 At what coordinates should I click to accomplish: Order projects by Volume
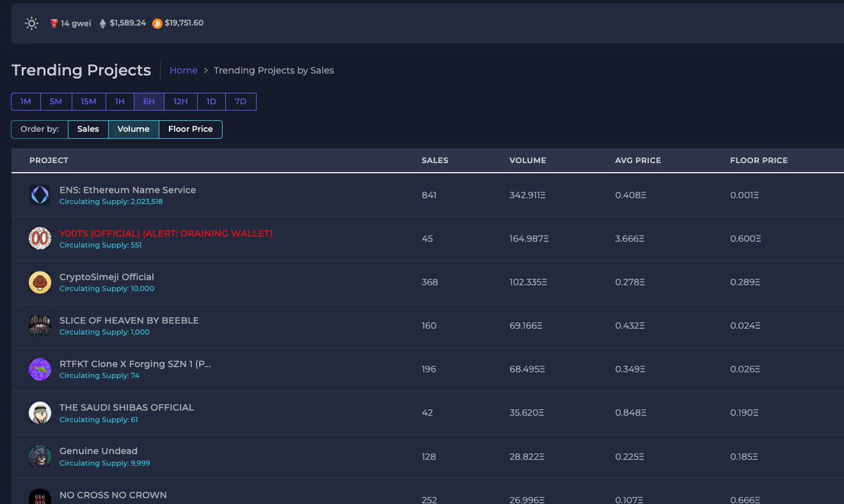134,129
